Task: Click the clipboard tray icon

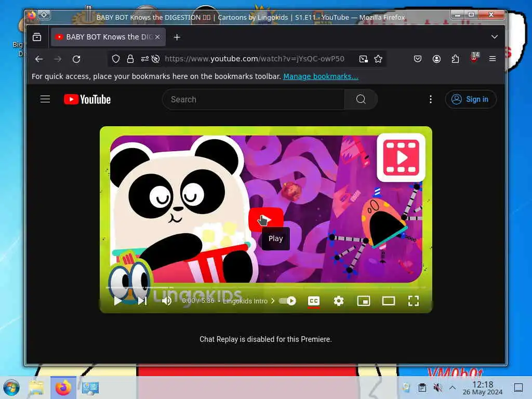Action: [x=422, y=388]
